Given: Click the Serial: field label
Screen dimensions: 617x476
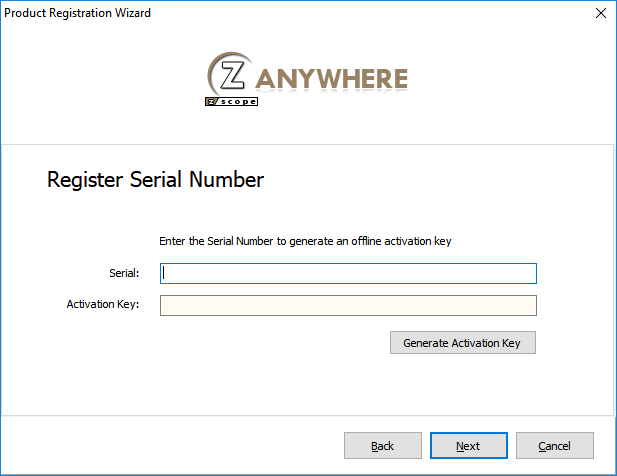Looking at the screenshot, I should (x=124, y=273).
